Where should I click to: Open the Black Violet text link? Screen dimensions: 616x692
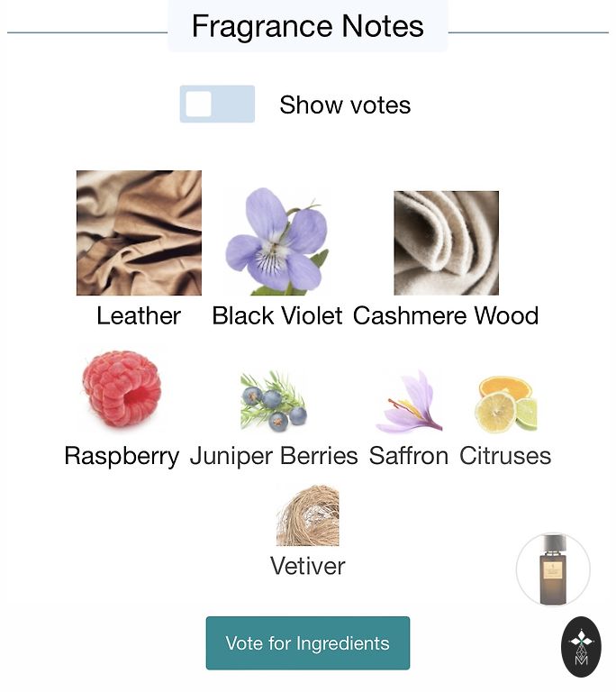click(277, 316)
